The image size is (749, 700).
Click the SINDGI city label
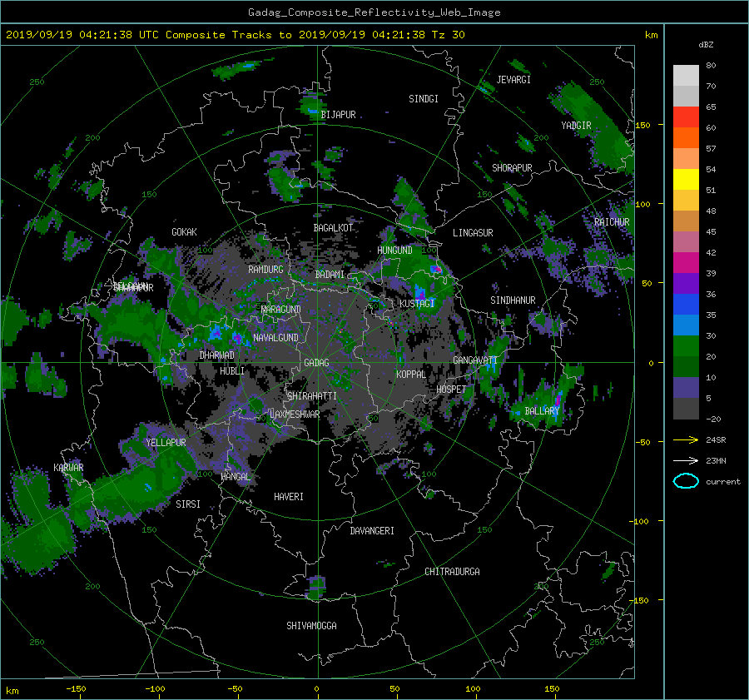pyautogui.click(x=424, y=99)
